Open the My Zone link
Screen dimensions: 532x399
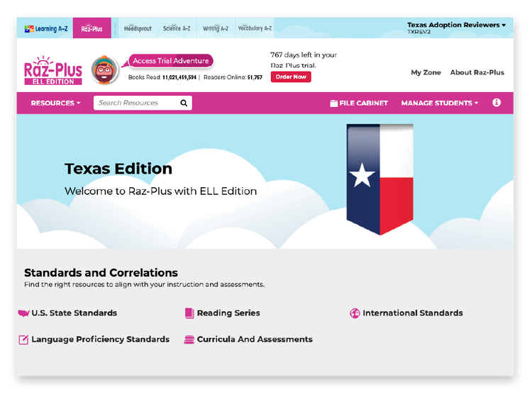pyautogui.click(x=426, y=72)
